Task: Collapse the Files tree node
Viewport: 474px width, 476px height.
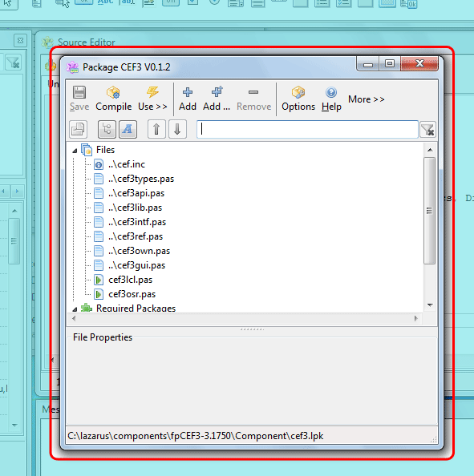Action: pyautogui.click(x=75, y=151)
